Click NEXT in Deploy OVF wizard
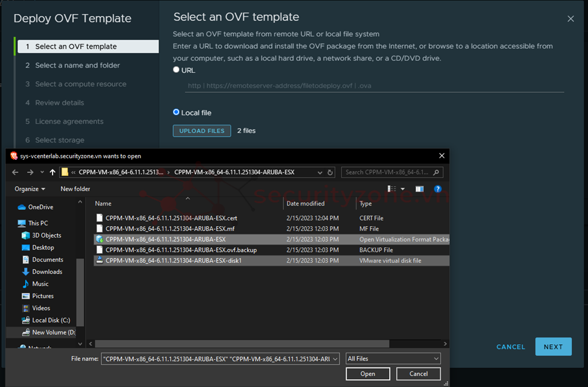 click(x=553, y=347)
